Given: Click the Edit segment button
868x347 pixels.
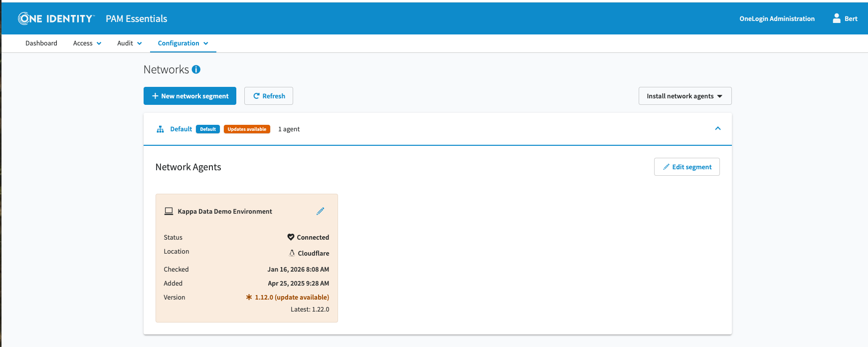Looking at the screenshot, I should coord(687,167).
